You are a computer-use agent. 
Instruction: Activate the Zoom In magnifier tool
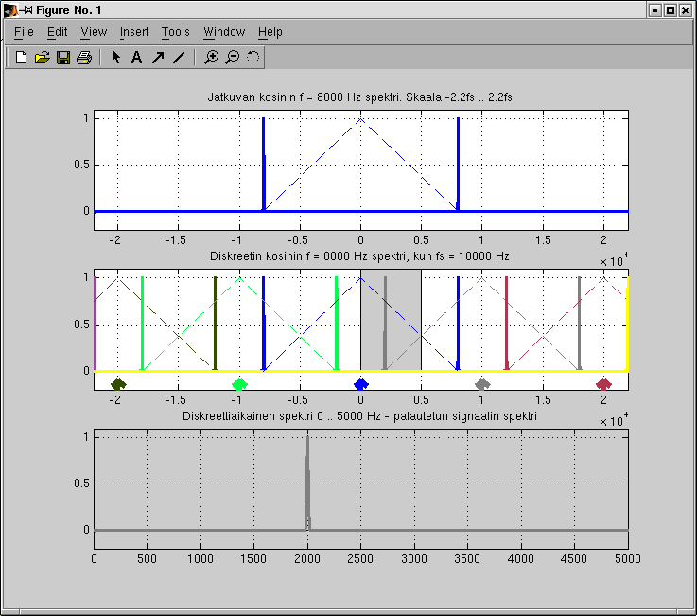[211, 58]
